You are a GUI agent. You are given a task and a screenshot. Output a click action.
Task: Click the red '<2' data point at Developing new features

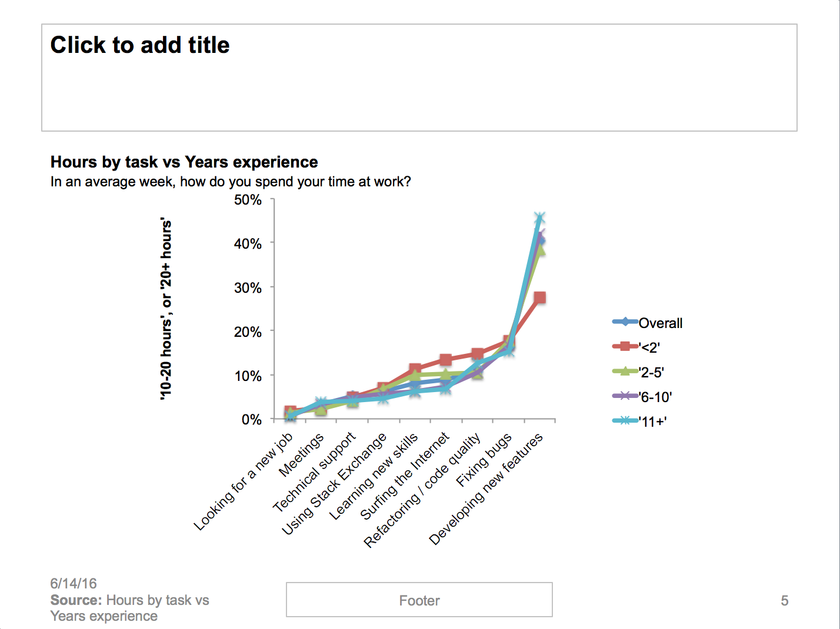(539, 298)
